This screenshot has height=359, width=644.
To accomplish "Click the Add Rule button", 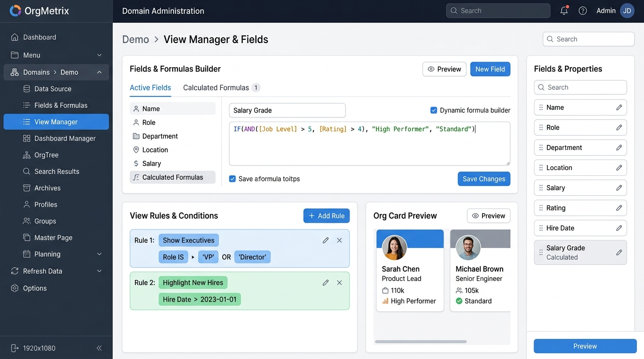I will click(x=326, y=215).
